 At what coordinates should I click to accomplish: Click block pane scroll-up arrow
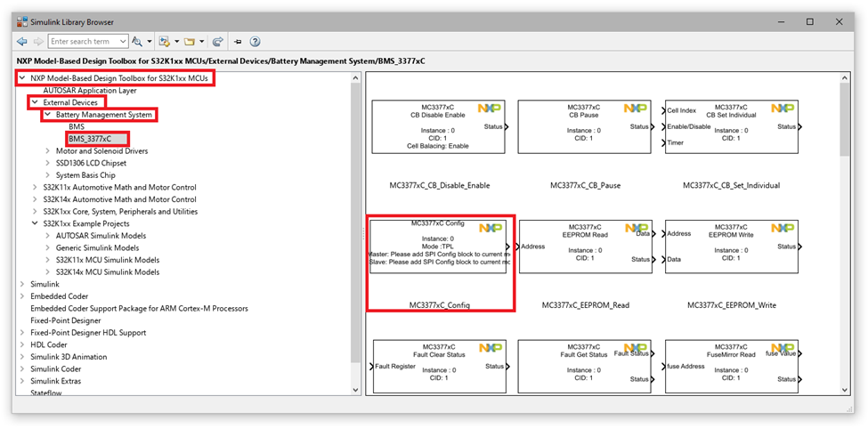pyautogui.click(x=844, y=78)
